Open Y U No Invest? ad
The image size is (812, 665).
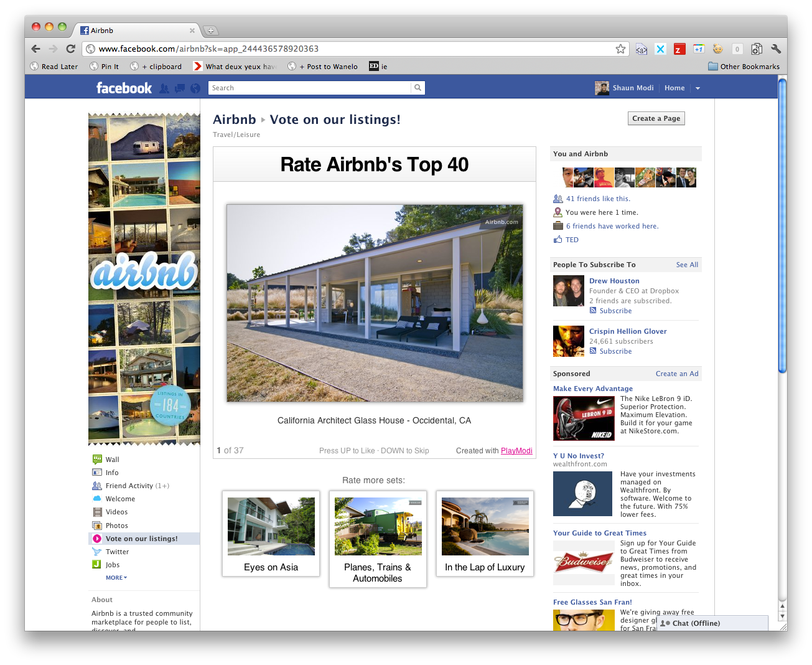pos(579,456)
